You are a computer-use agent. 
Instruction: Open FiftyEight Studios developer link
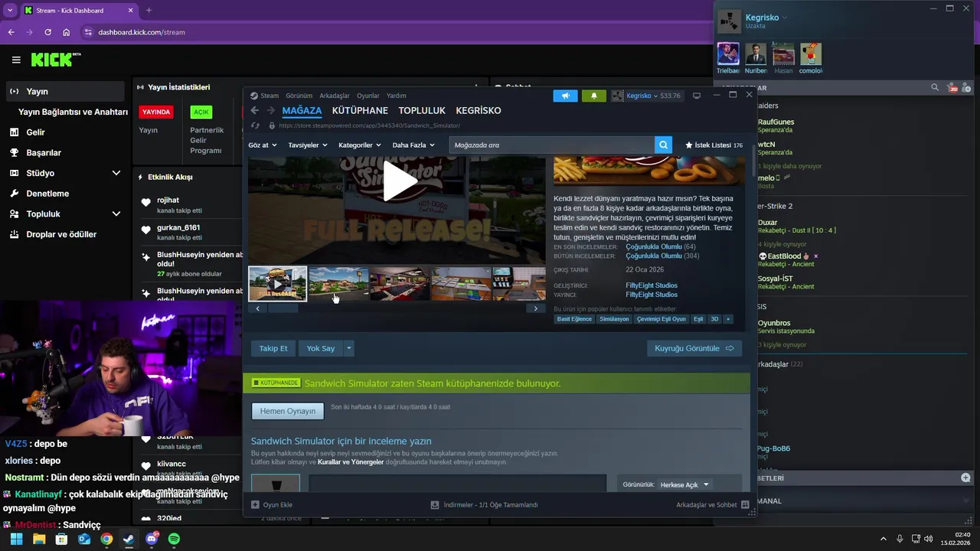pyautogui.click(x=652, y=285)
